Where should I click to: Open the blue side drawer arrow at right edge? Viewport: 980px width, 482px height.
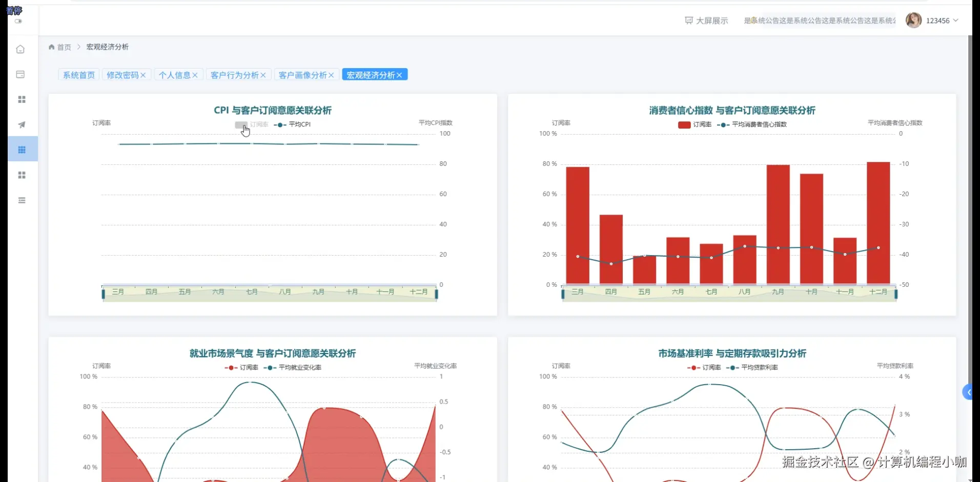(x=968, y=392)
